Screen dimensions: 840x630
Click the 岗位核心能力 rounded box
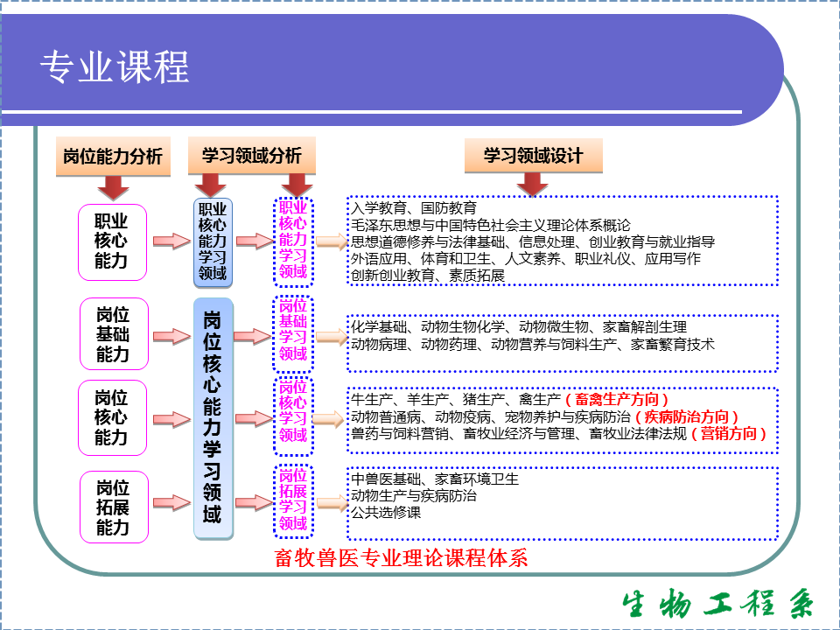[x=111, y=418]
